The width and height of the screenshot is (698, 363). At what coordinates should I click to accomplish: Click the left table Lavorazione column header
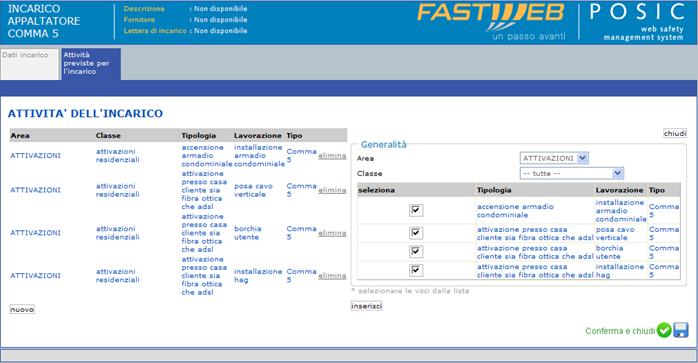[258, 135]
